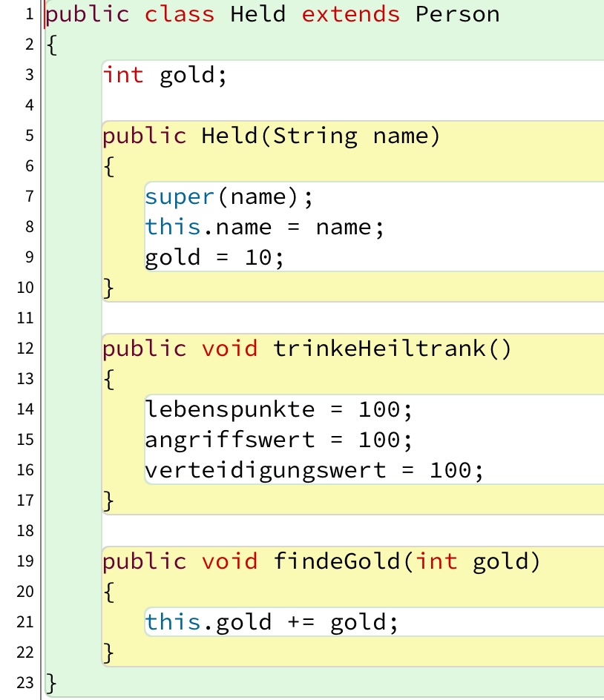Image resolution: width=604 pixels, height=700 pixels.
Task: Place cursor on 'lebenspunkte' variable
Action: 230,409
